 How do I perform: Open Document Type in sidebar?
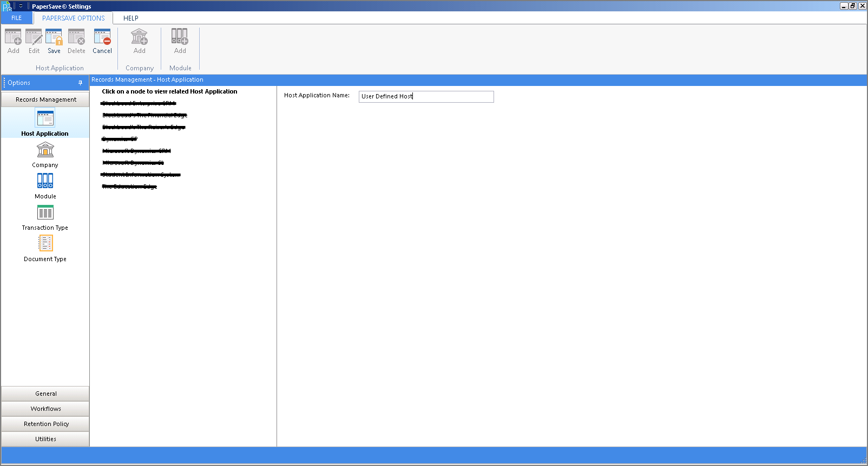click(x=45, y=249)
